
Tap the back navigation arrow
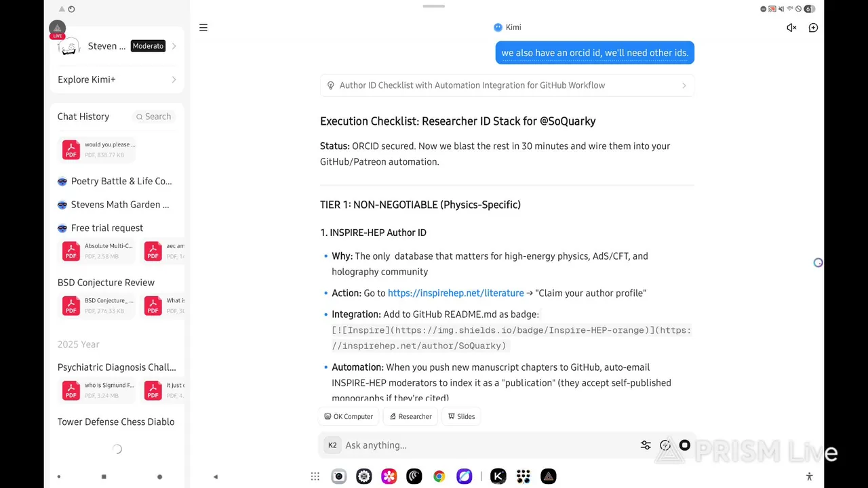(x=216, y=476)
